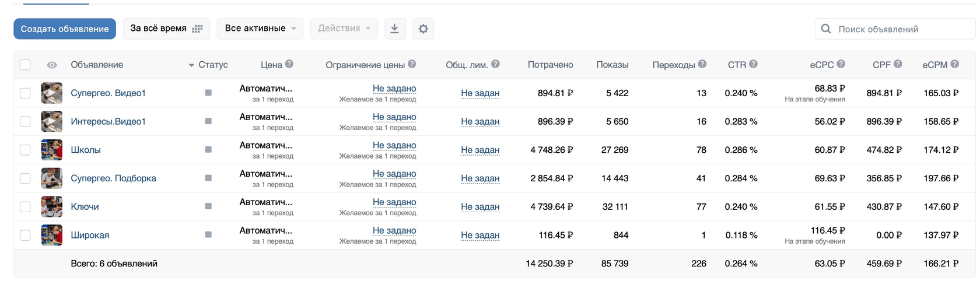The image size is (980, 281).
Task: Click help icon next to Общ. лим.
Action: [495, 64]
